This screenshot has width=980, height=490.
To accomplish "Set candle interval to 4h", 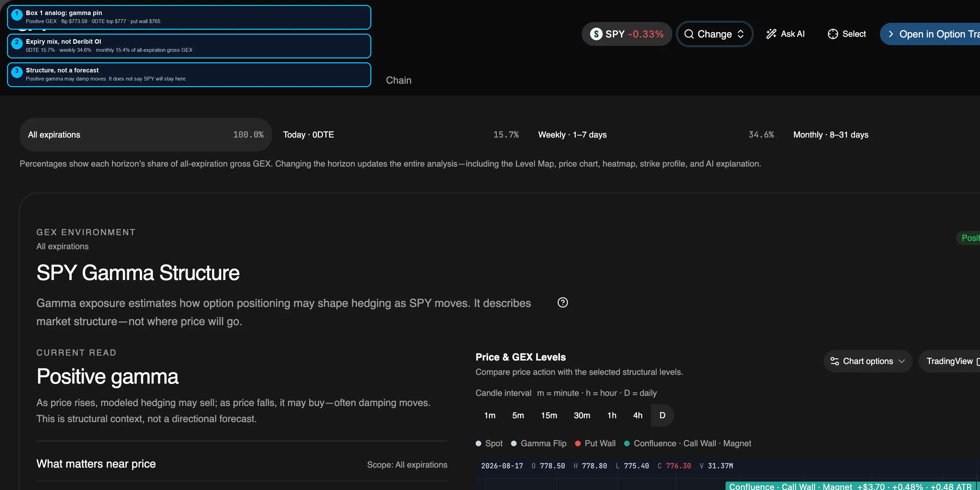I will (638, 415).
